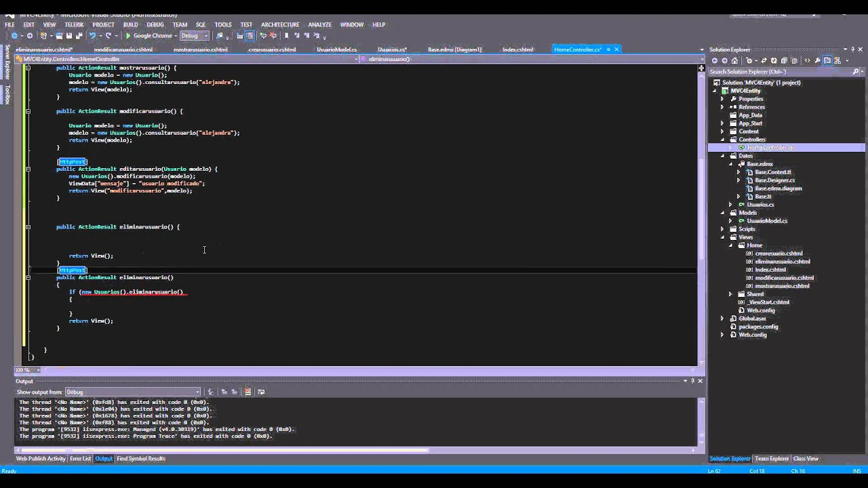Expand the References node
868x488 pixels.
(722, 107)
